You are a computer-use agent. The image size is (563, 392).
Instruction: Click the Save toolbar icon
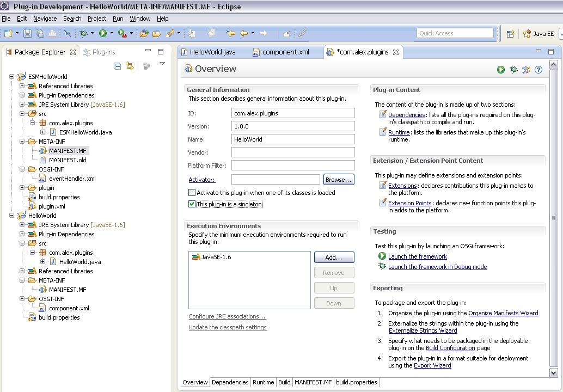point(27,33)
